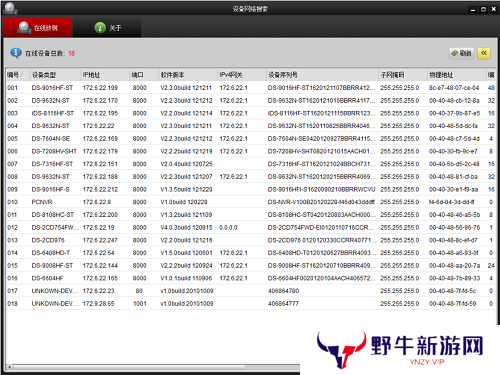The width and height of the screenshot is (500, 375).
Task: Click MAC address f4-6d-04-3d-dd-ff
Action: [x=452, y=202]
